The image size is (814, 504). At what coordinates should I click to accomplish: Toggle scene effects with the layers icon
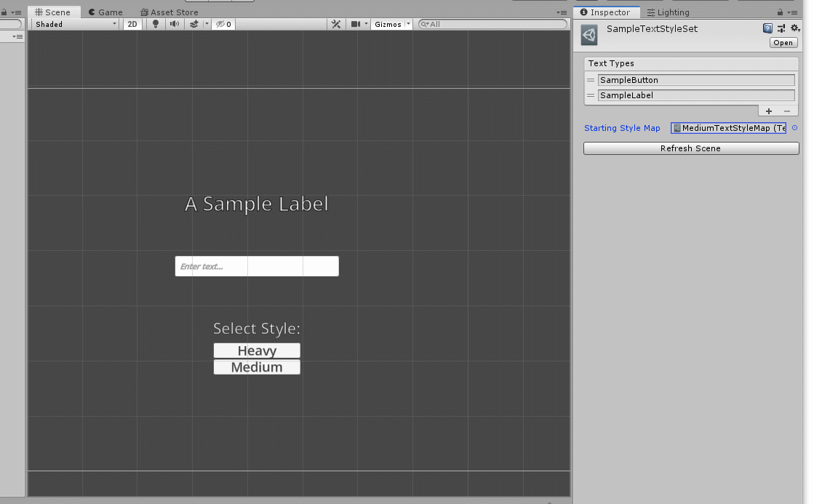(194, 25)
